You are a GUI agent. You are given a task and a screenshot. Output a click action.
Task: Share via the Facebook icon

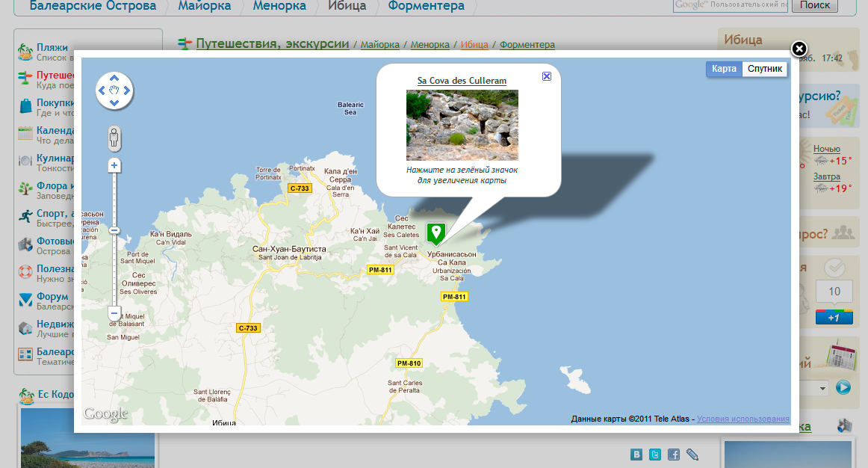coord(673,455)
